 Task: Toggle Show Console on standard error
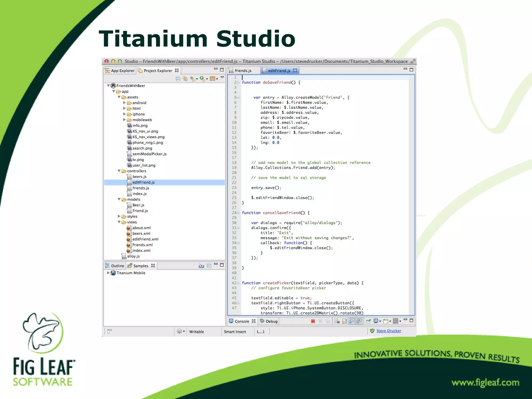(x=359, y=321)
